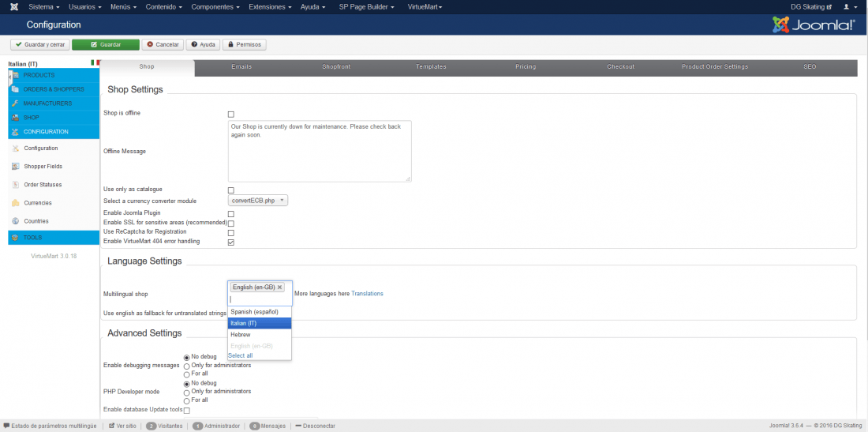
Task: Switch to the Shopfront tab
Action: click(x=337, y=66)
